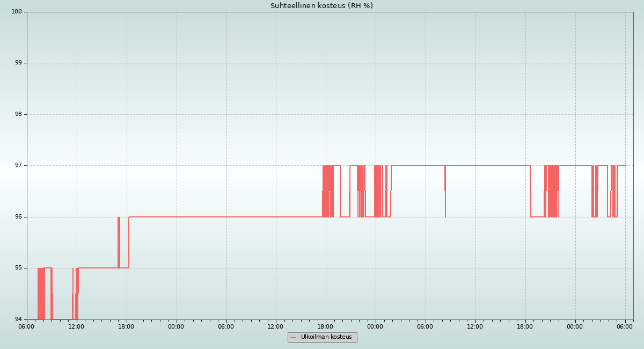The width and height of the screenshot is (644, 349).
Task: Click the chart title Suhteellinen kosteus (RH %)
Action: point(321,6)
